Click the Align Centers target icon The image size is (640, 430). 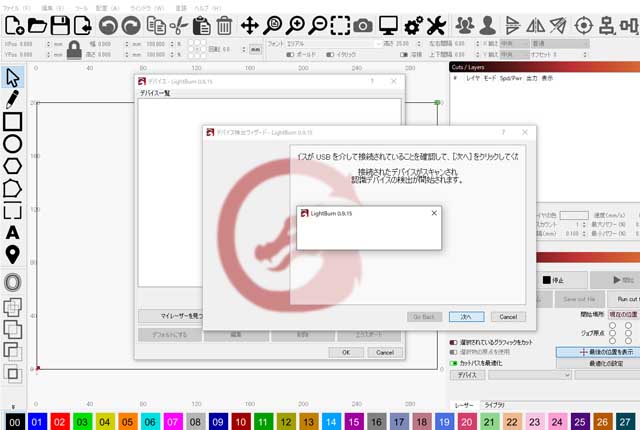click(584, 26)
